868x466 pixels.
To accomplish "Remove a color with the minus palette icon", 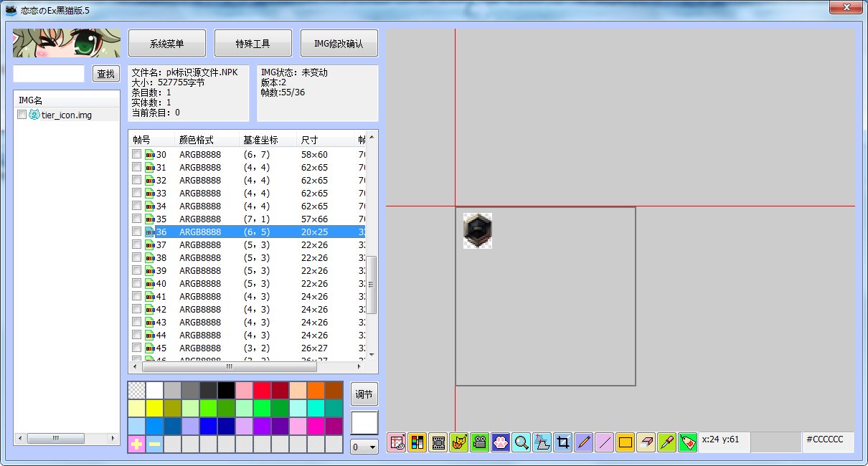I will pyautogui.click(x=154, y=444).
